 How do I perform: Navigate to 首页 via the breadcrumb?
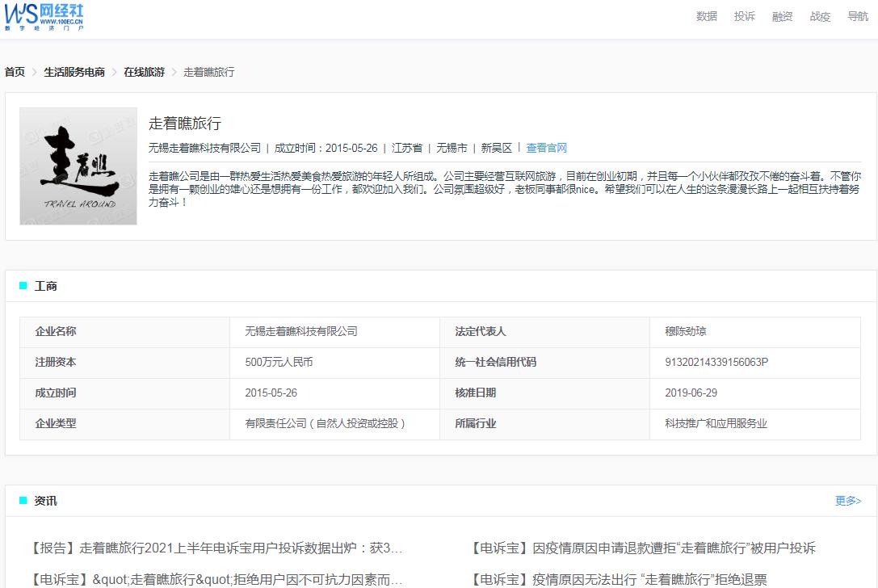[13, 72]
